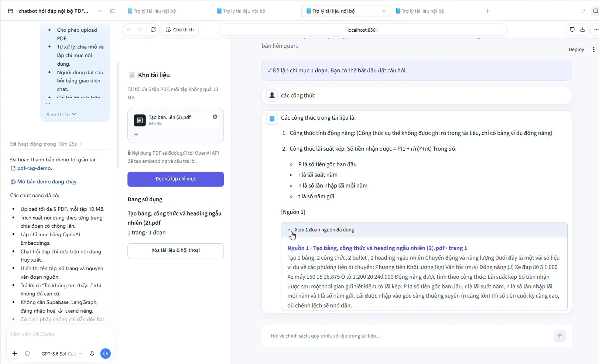
Task: Reload the localhost:8501 page
Action: click(153, 30)
